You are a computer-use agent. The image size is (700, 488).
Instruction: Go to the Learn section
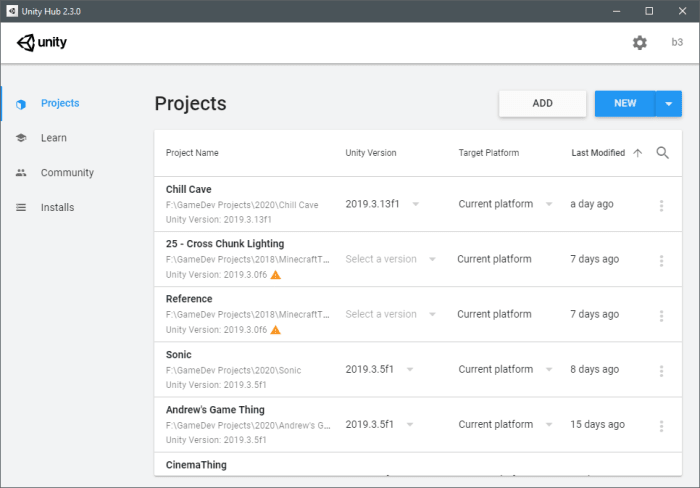point(54,138)
